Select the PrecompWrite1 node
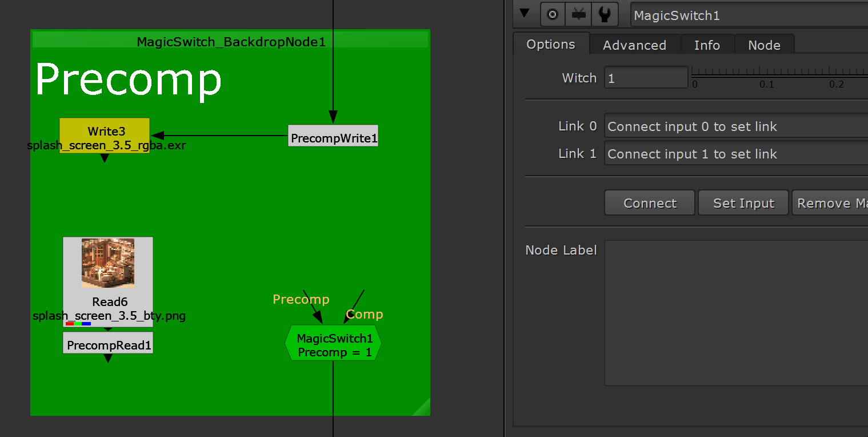The image size is (868, 437). [x=333, y=136]
